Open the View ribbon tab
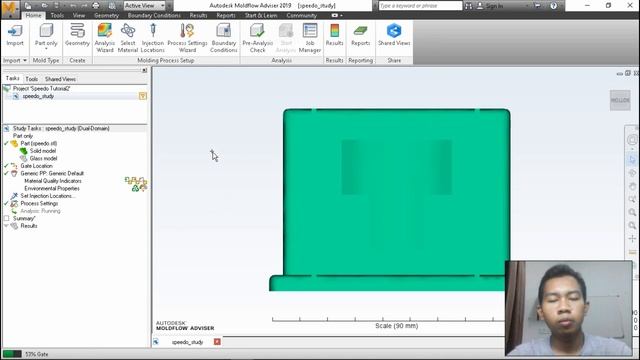 [79, 16]
